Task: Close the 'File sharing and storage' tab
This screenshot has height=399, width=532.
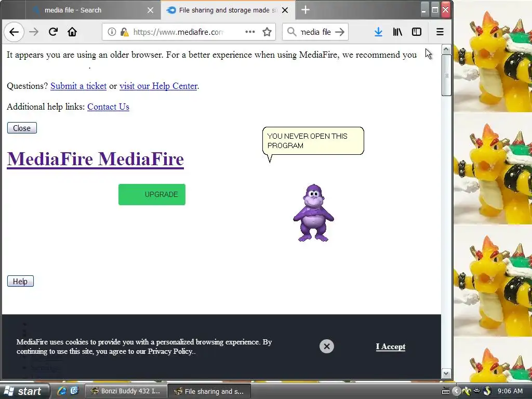Action: (285, 10)
